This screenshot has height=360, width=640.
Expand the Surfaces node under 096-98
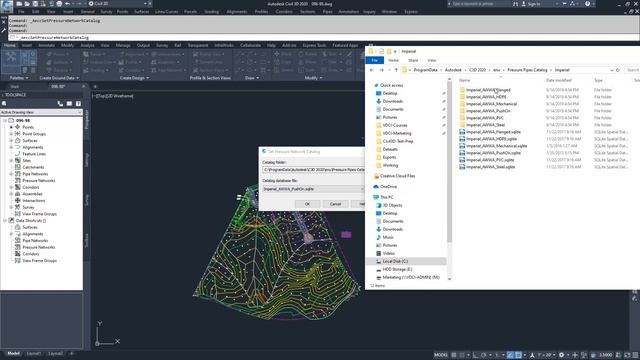coord(11,140)
